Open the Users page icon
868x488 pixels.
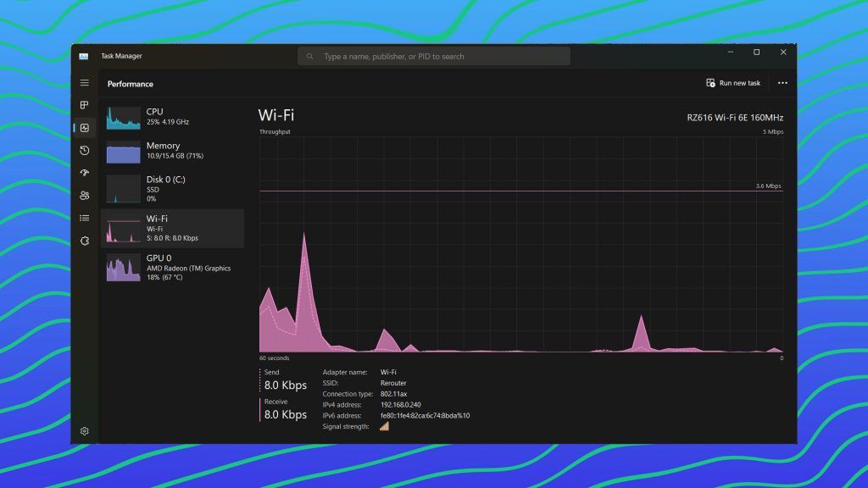click(84, 196)
